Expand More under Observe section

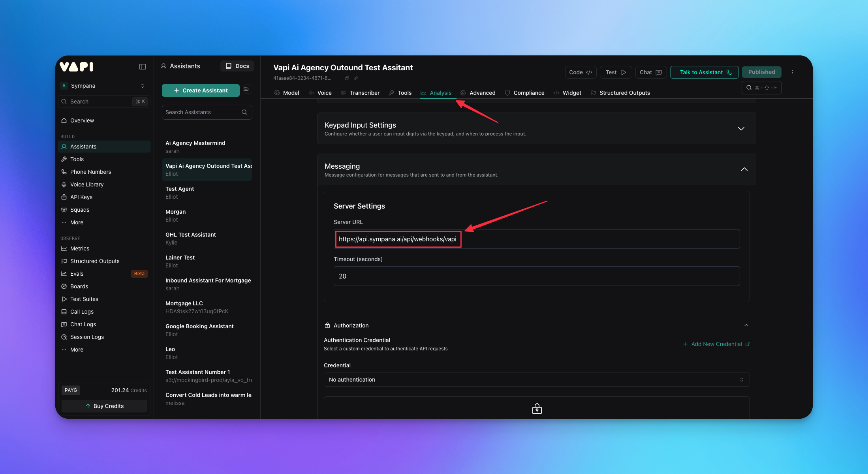tap(104, 350)
